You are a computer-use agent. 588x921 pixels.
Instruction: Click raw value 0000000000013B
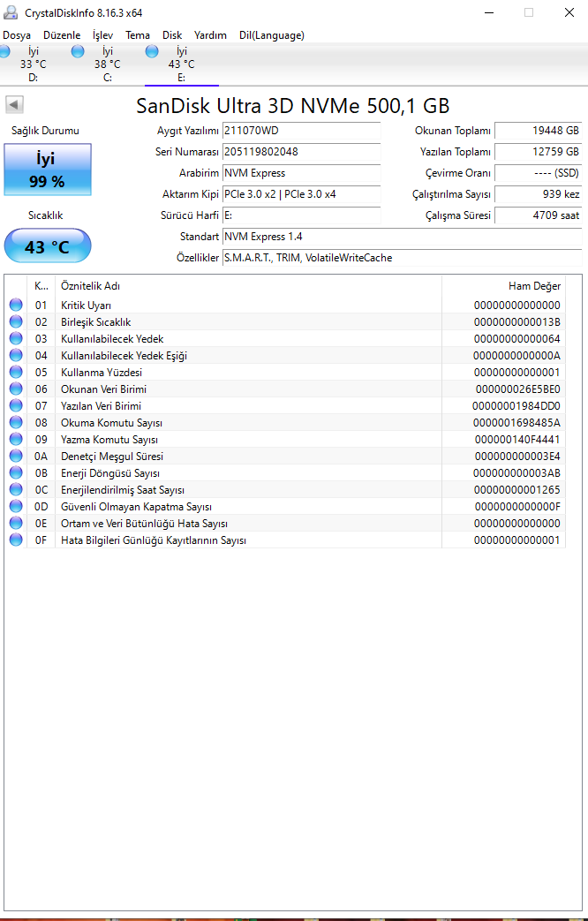(516, 322)
